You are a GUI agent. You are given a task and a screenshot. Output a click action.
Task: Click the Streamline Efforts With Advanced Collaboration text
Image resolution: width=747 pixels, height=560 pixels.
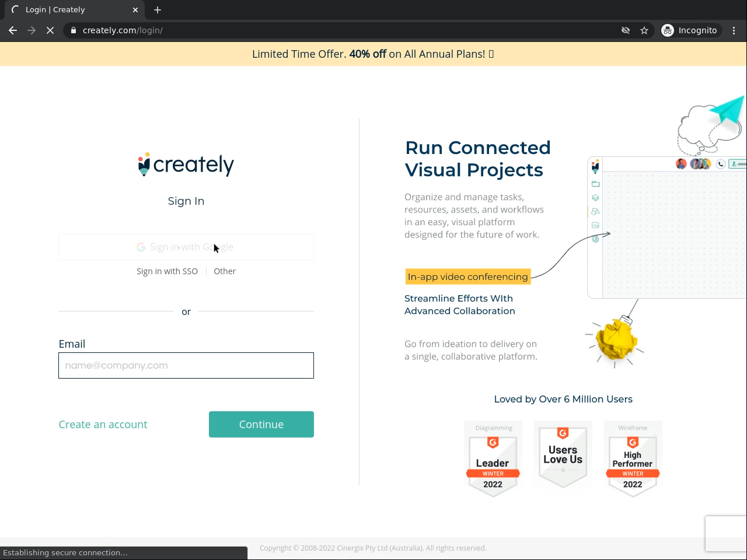(460, 304)
